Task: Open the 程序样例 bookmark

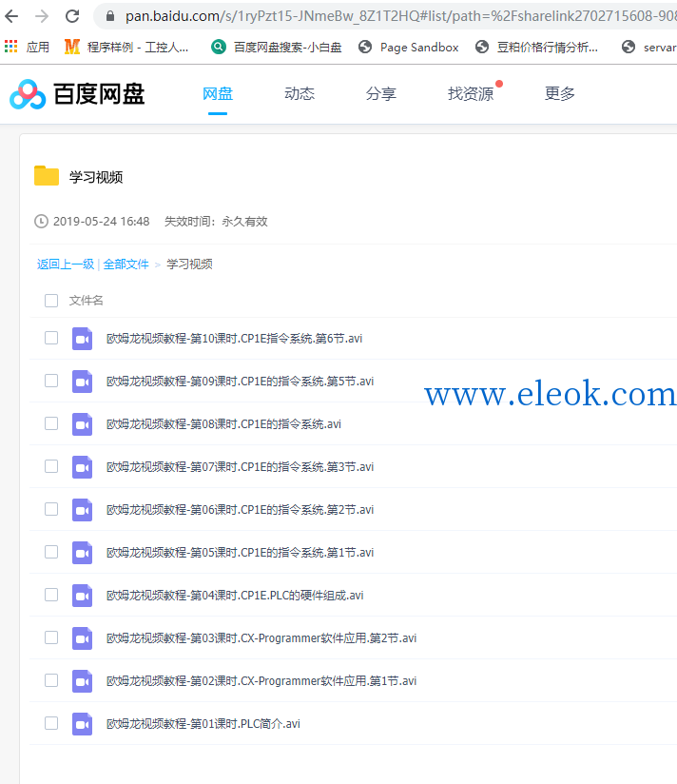Action: (126, 47)
